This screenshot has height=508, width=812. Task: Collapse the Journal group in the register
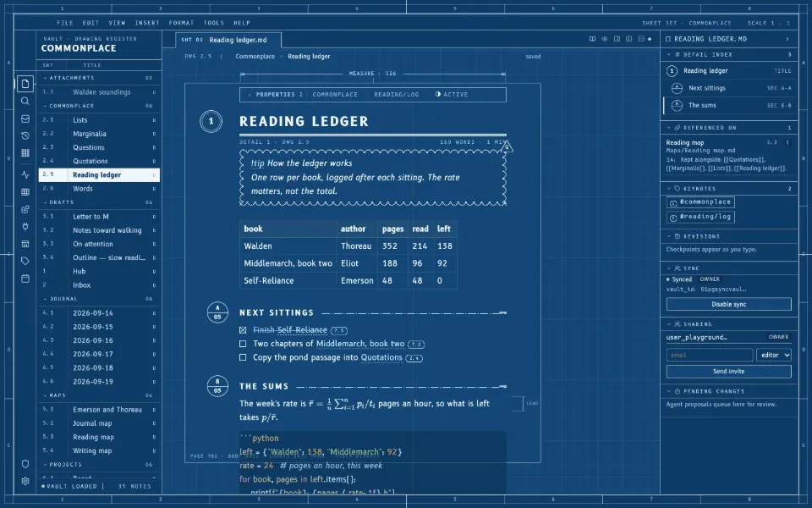click(x=45, y=299)
